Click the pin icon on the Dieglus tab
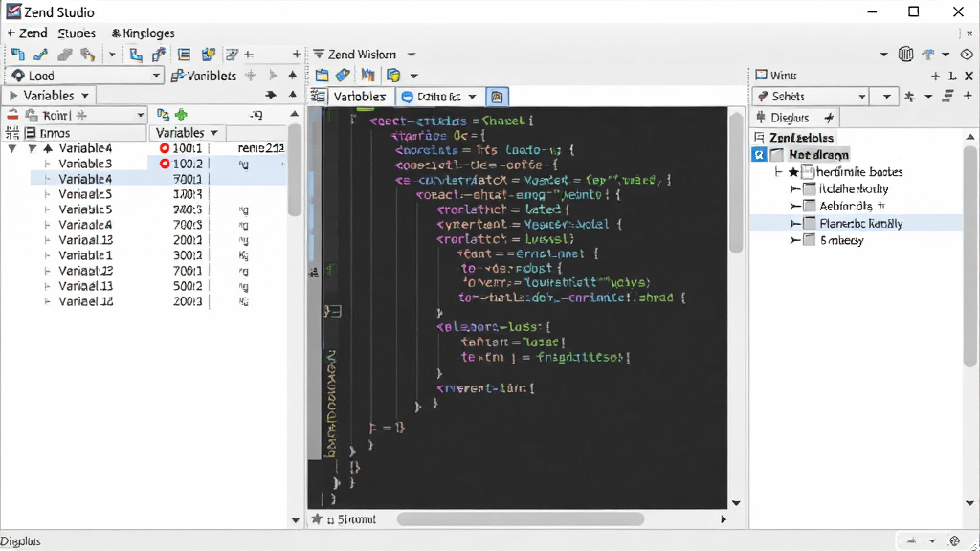The width and height of the screenshot is (980, 551). coord(829,118)
